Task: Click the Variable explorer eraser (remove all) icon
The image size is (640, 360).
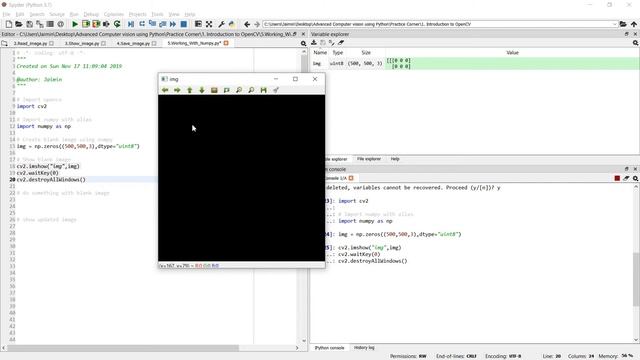Action: coord(341,42)
